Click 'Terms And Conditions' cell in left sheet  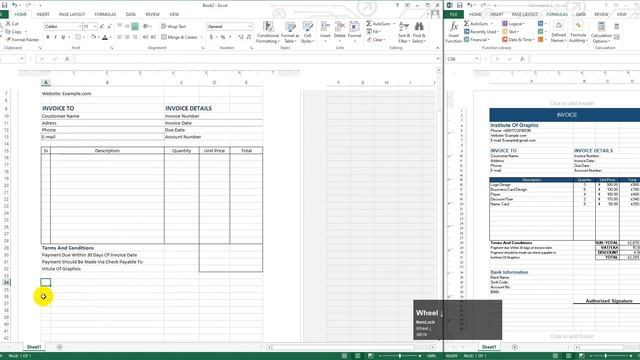(x=68, y=248)
